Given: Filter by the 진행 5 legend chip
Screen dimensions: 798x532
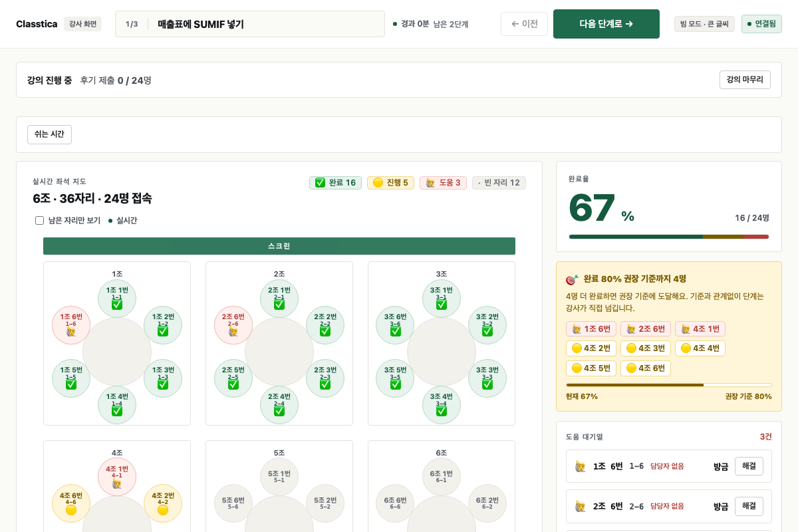Looking at the screenshot, I should 390,183.
